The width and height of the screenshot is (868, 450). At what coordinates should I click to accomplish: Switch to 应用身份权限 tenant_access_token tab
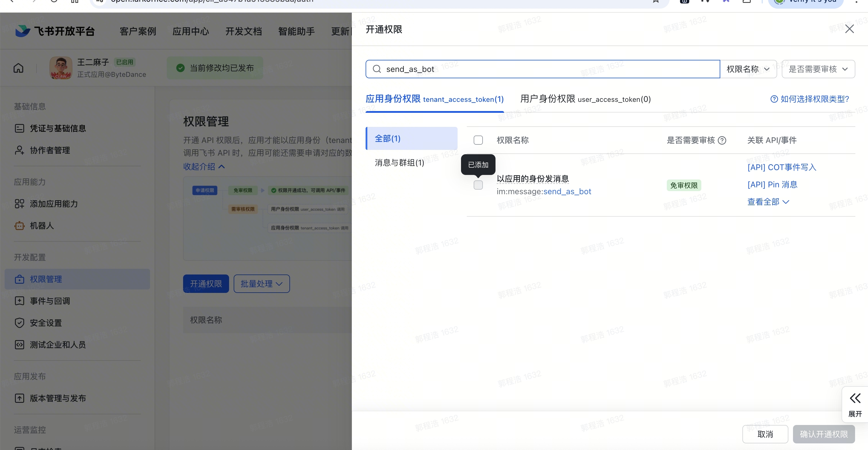point(435,99)
